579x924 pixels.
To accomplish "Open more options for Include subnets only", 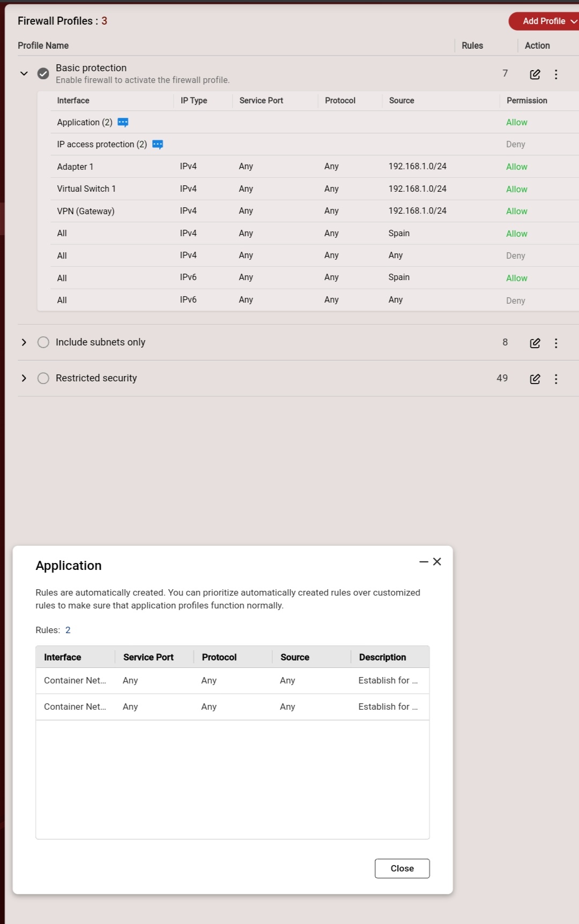I will [556, 343].
